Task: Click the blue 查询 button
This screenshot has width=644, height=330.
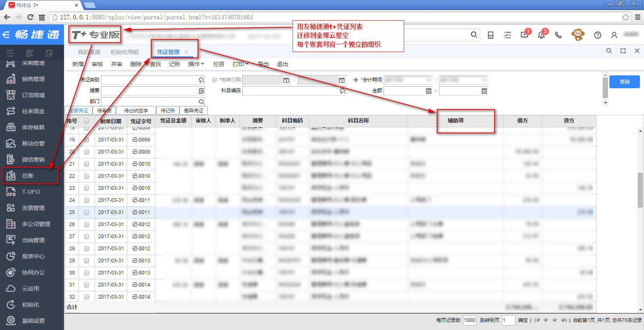Action: coord(624,82)
